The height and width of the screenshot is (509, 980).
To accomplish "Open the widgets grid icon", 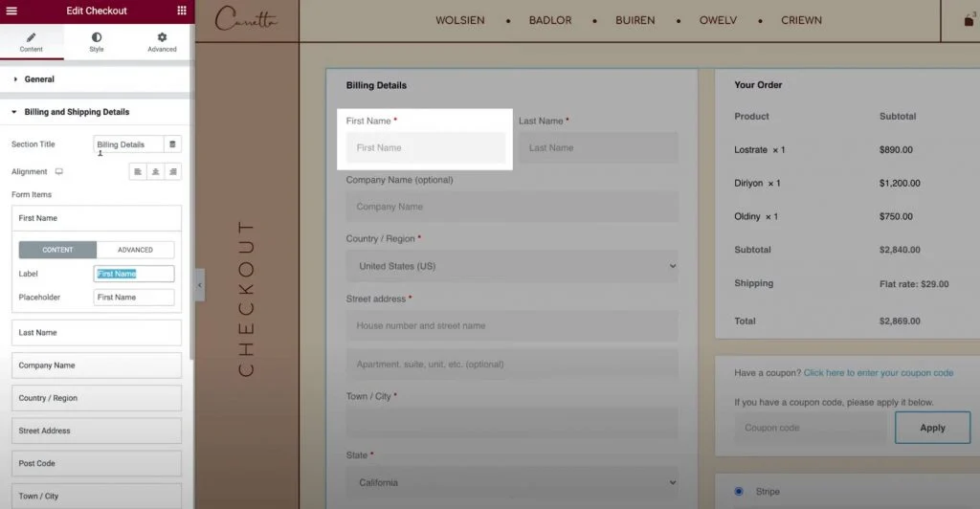I will point(182,11).
